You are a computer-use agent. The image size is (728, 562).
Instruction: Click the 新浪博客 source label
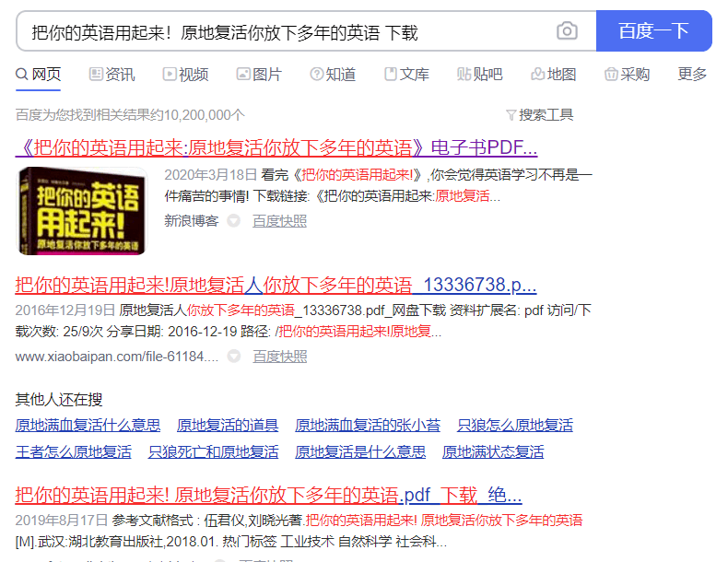[192, 221]
